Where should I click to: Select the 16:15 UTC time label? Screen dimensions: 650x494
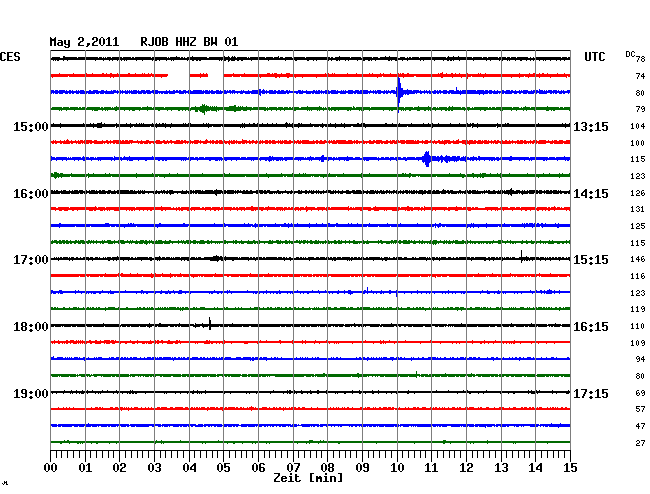coord(591,327)
